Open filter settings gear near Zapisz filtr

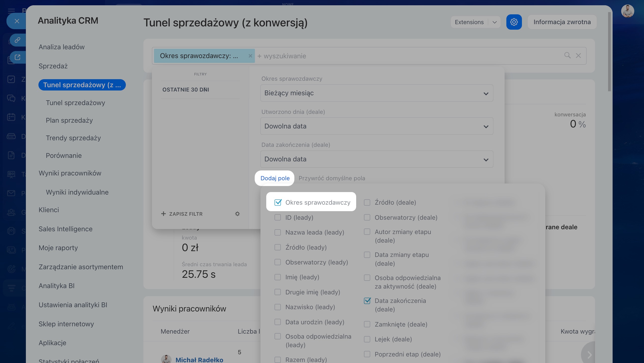(237, 214)
